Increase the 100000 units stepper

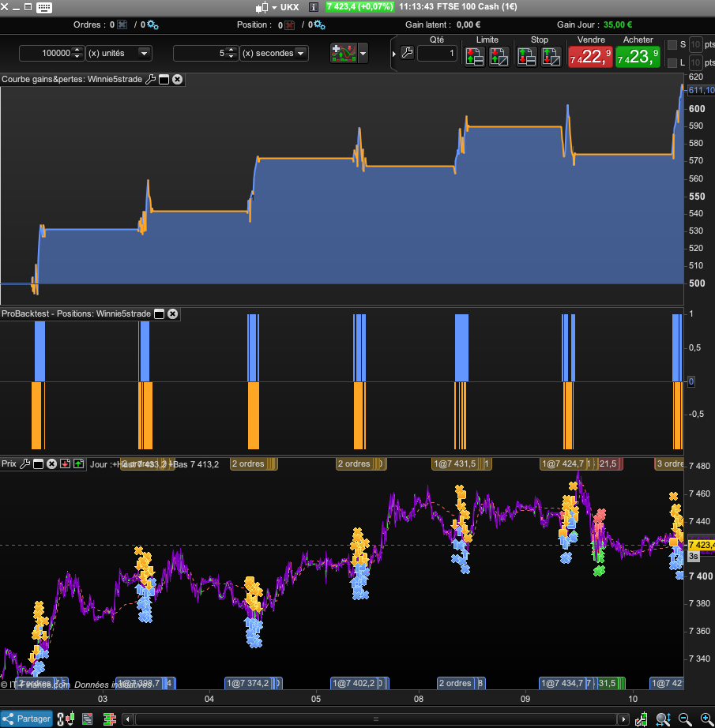[x=77, y=50]
